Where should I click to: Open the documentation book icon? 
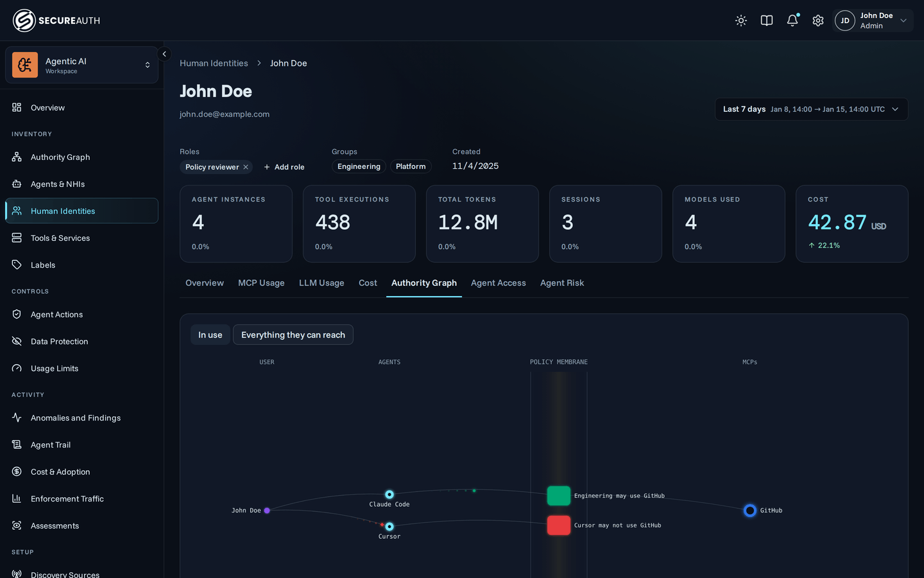767,21
